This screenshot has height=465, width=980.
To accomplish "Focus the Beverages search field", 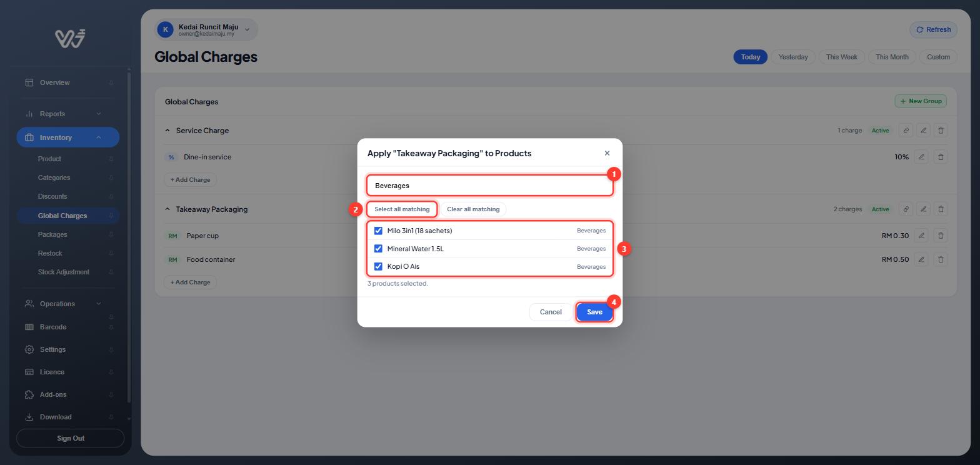I will pyautogui.click(x=490, y=186).
